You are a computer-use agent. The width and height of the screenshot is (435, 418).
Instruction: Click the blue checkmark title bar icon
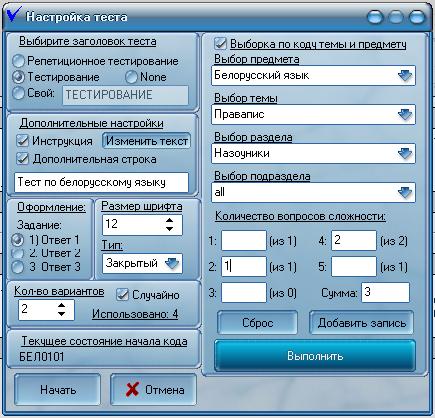[x=14, y=15]
